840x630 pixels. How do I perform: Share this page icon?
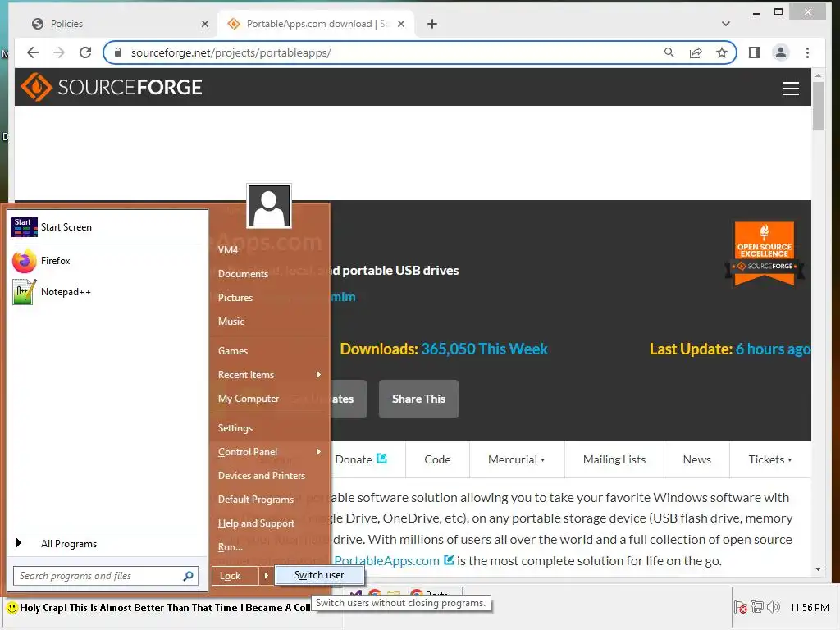pyautogui.click(x=696, y=52)
